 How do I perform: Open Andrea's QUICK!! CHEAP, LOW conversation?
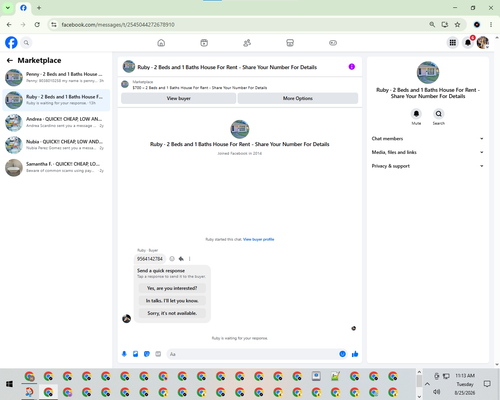click(x=56, y=122)
